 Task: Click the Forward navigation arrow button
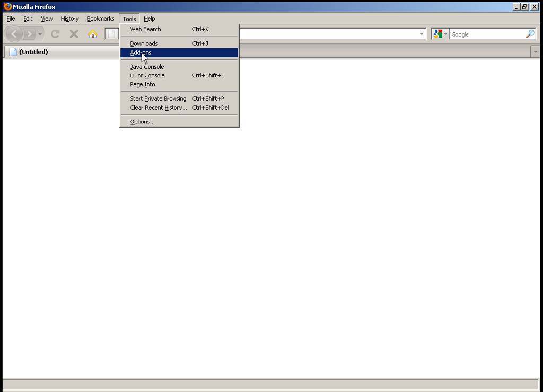(x=30, y=34)
